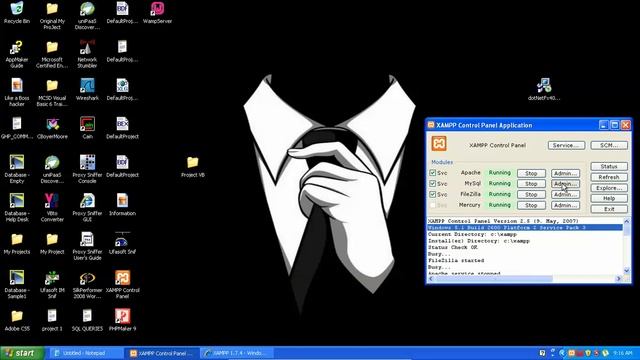640x360 pixels.
Task: Switch to Untitled - Notepad taskbar item
Action: coord(86,353)
